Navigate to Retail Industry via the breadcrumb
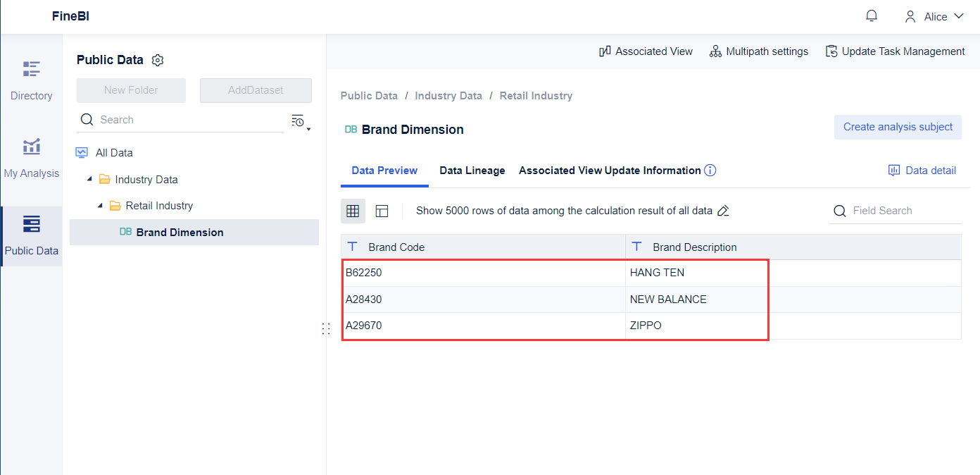The width and height of the screenshot is (980, 475). point(536,95)
